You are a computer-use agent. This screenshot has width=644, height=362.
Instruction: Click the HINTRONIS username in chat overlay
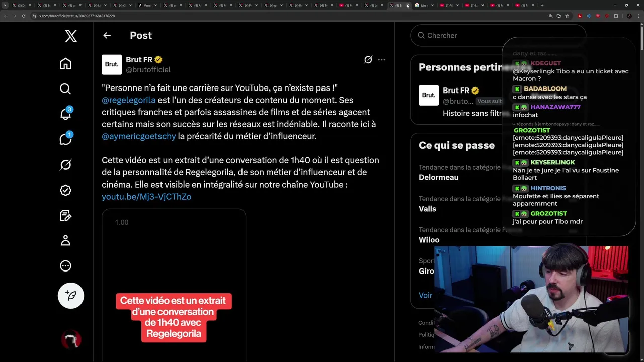pyautogui.click(x=548, y=188)
